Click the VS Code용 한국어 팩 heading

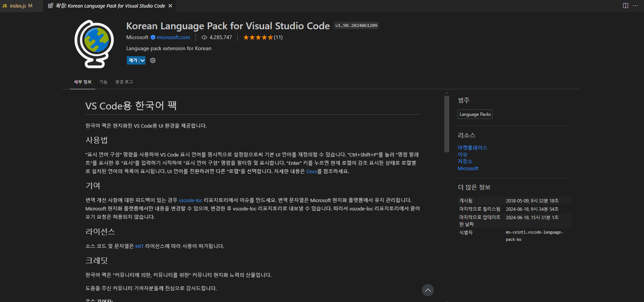pos(131,106)
